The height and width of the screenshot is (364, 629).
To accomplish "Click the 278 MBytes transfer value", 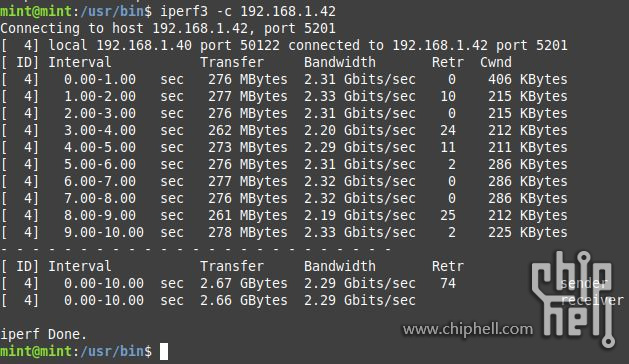I will tap(248, 232).
